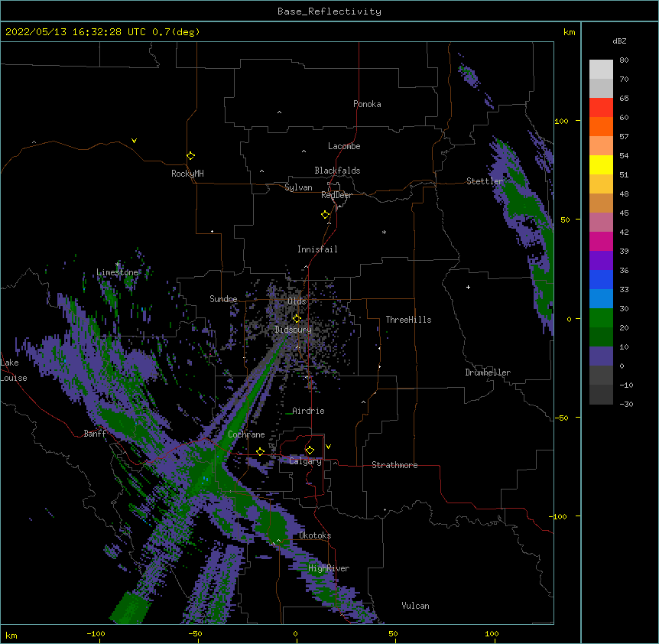This screenshot has height=644, width=659.
Task: Click the HighRiver label
Action: 329,568
